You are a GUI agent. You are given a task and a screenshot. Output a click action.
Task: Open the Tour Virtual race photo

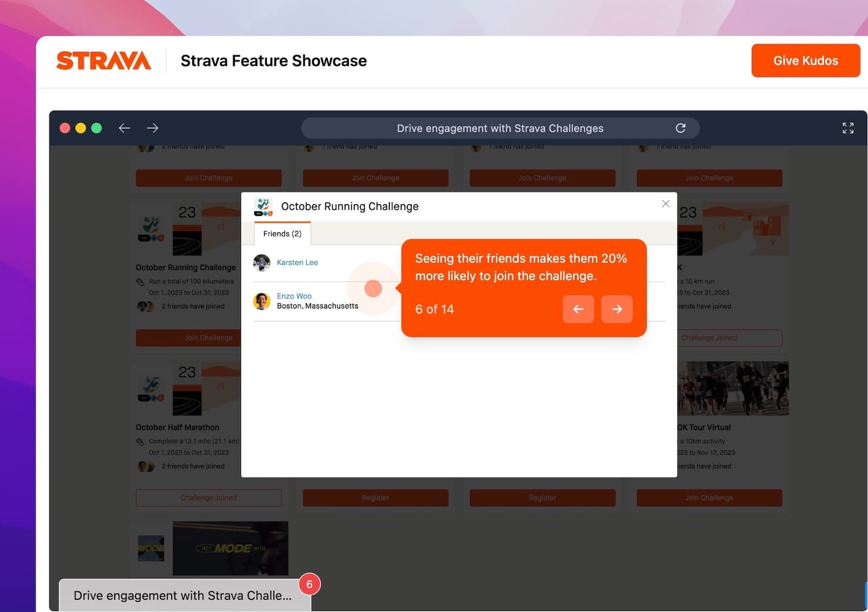pyautogui.click(x=733, y=388)
